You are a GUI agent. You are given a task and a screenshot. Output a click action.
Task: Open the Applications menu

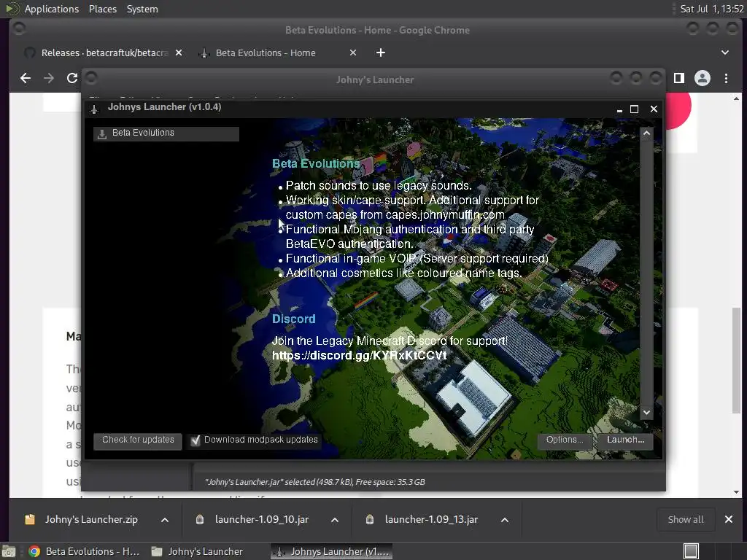tap(52, 9)
